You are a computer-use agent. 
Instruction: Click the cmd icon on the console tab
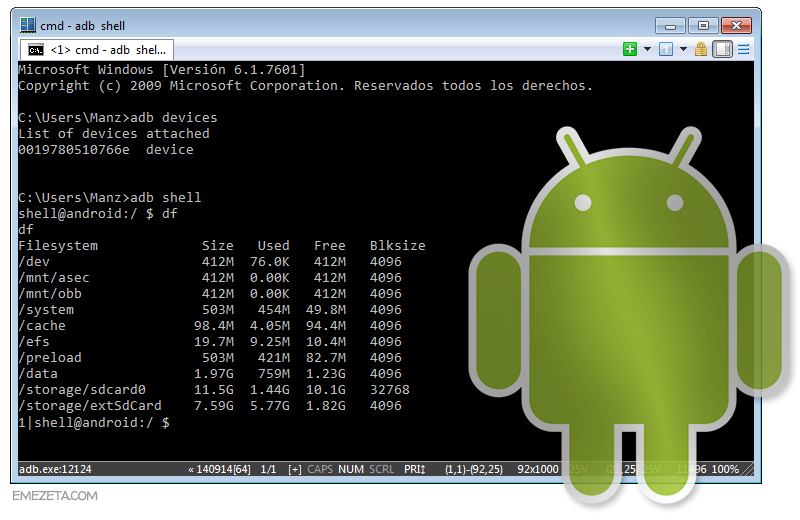[x=36, y=50]
